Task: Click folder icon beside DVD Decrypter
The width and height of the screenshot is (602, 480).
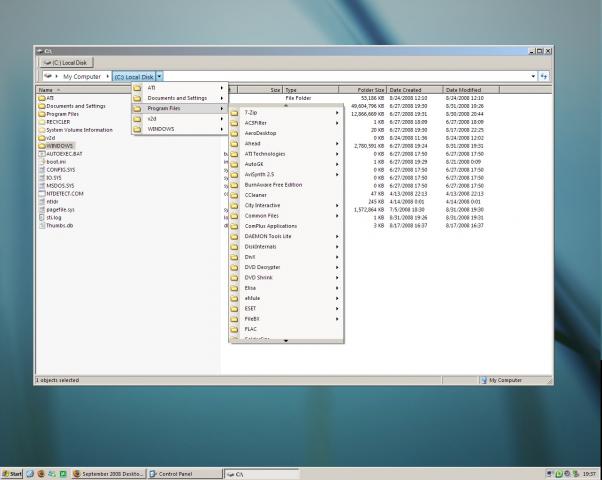Action: click(234, 268)
